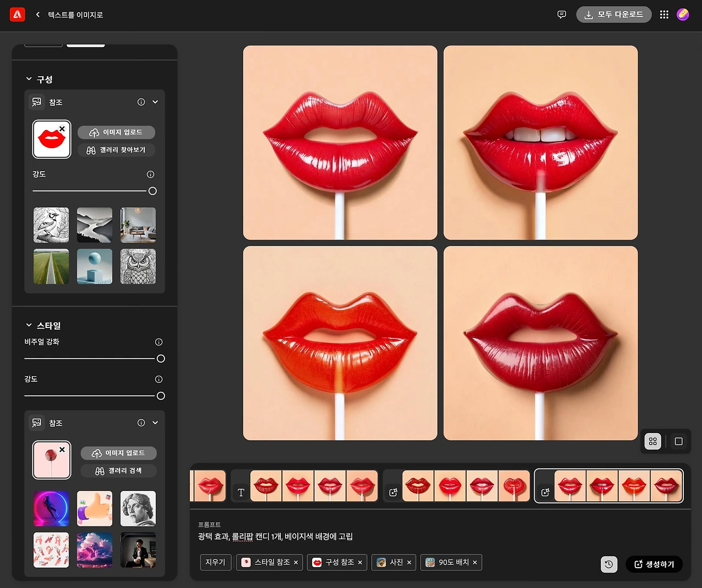Click 갤러리 검색 button
702x588 pixels.
point(118,471)
